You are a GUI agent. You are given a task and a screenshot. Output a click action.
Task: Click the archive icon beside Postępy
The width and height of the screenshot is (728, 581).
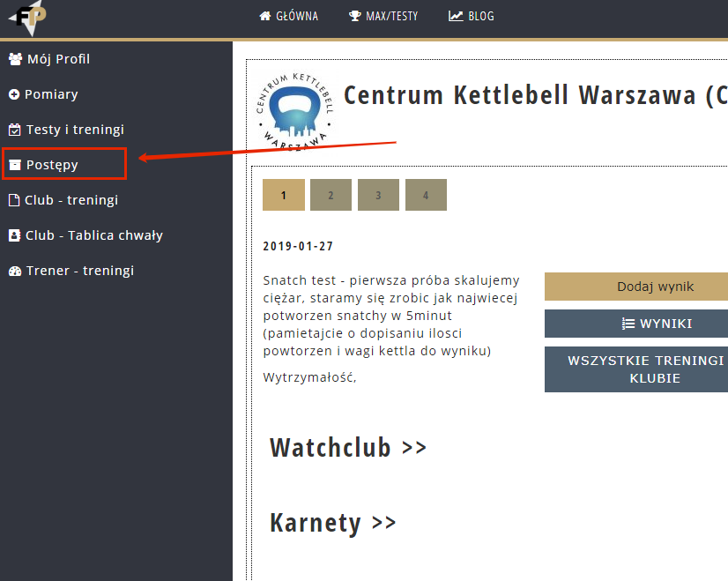click(14, 165)
